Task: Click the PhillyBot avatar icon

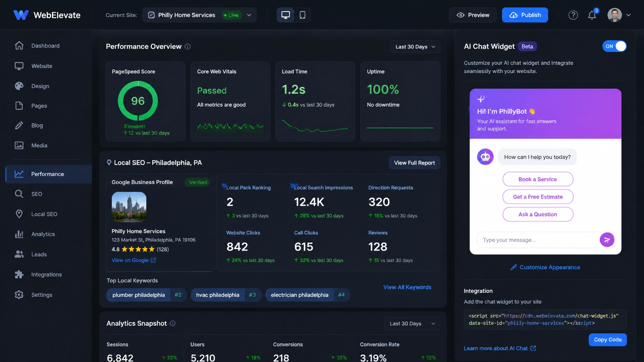Action: click(x=485, y=157)
